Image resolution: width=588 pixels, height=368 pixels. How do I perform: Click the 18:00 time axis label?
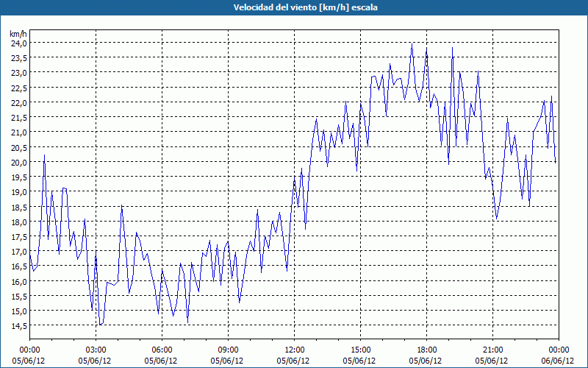(x=426, y=350)
